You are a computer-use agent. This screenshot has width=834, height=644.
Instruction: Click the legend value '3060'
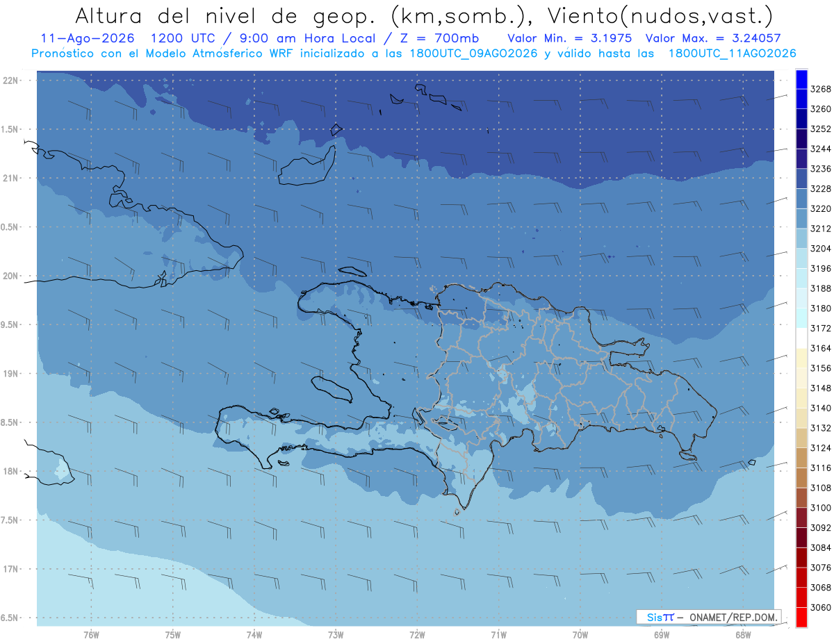821,607
